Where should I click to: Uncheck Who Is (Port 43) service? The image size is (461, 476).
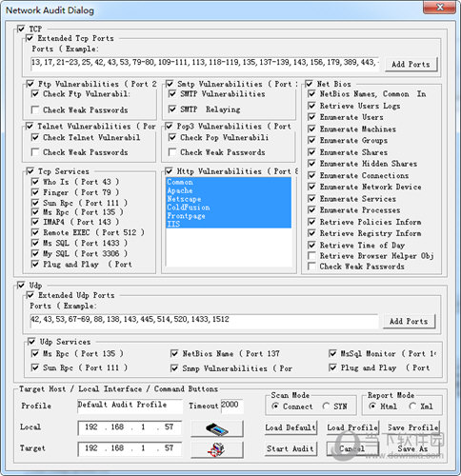coord(35,182)
